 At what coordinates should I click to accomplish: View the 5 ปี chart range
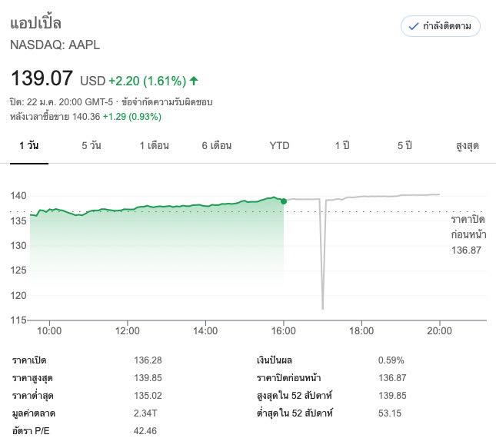click(x=404, y=145)
